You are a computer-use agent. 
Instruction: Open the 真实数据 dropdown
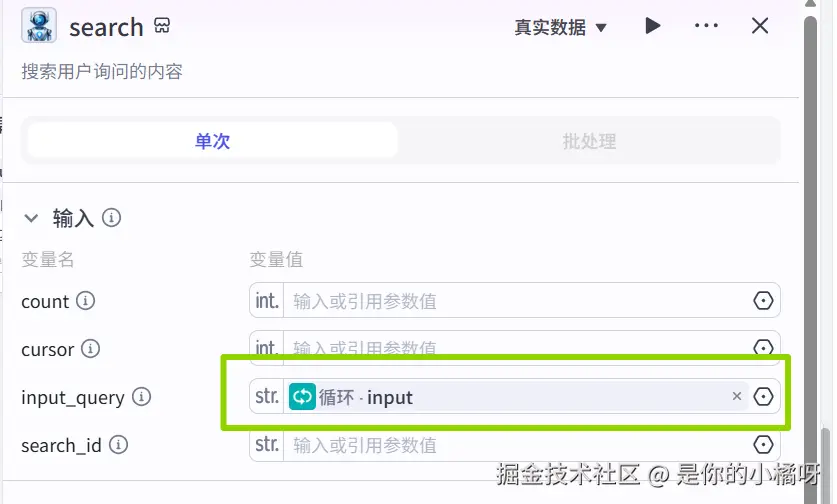[560, 27]
